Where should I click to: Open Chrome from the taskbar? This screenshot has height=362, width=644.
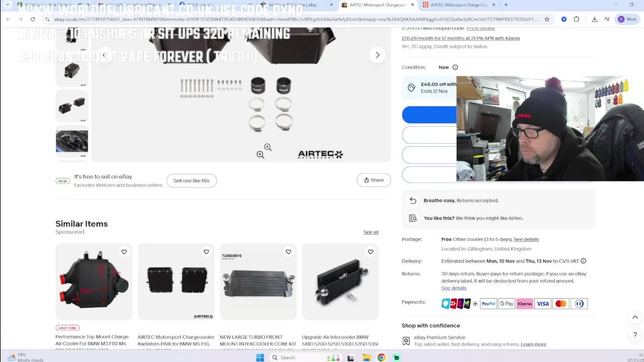point(381,357)
